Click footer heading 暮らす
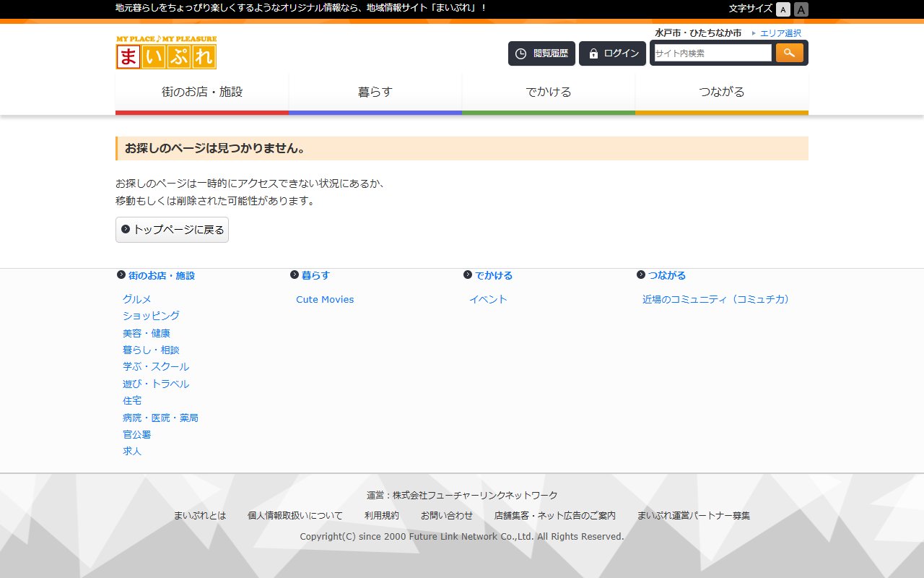 coord(315,275)
